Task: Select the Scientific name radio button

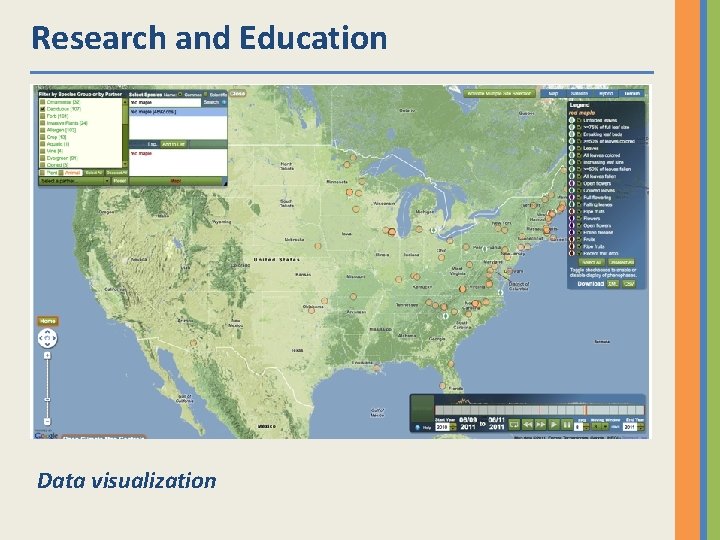Action: tap(206, 94)
